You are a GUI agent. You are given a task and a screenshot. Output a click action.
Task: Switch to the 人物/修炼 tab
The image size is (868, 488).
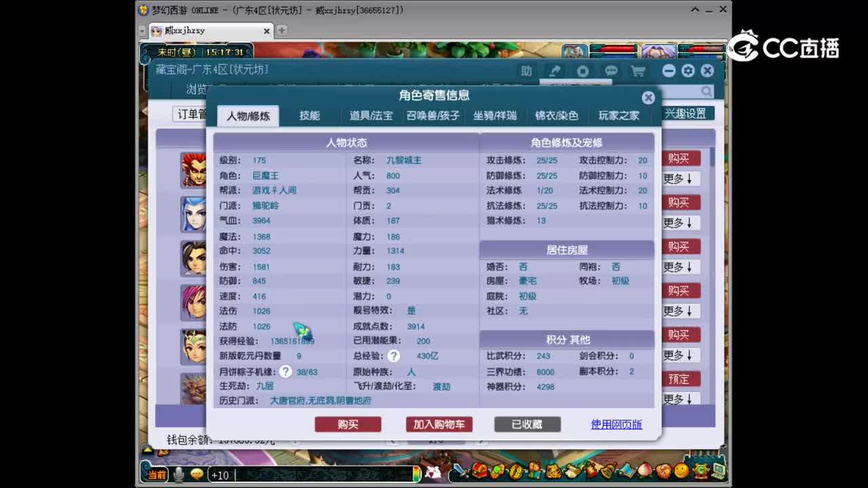point(248,116)
